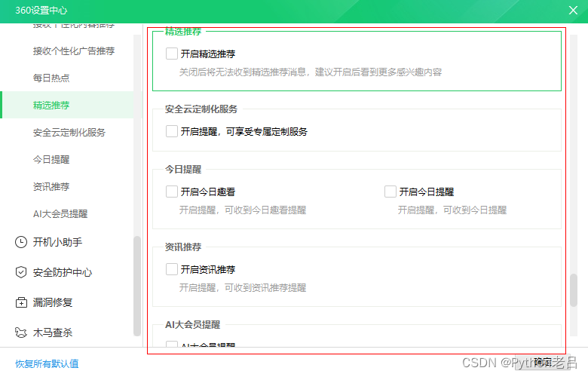Click the 安全云定制化服务 group heading
Image resolution: width=588 pixels, height=377 pixels.
click(201, 109)
